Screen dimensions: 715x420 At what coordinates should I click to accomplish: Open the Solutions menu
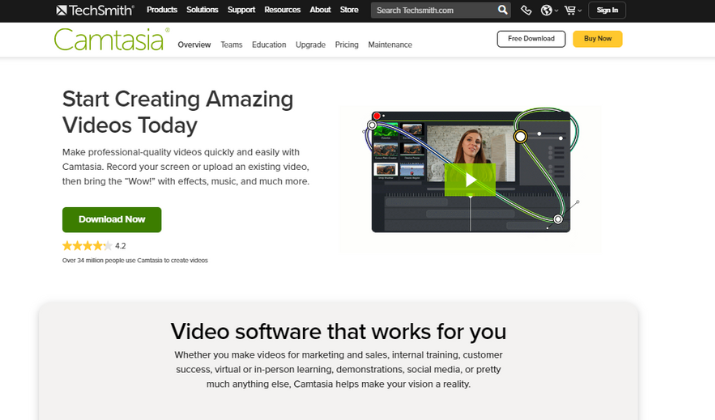202,10
